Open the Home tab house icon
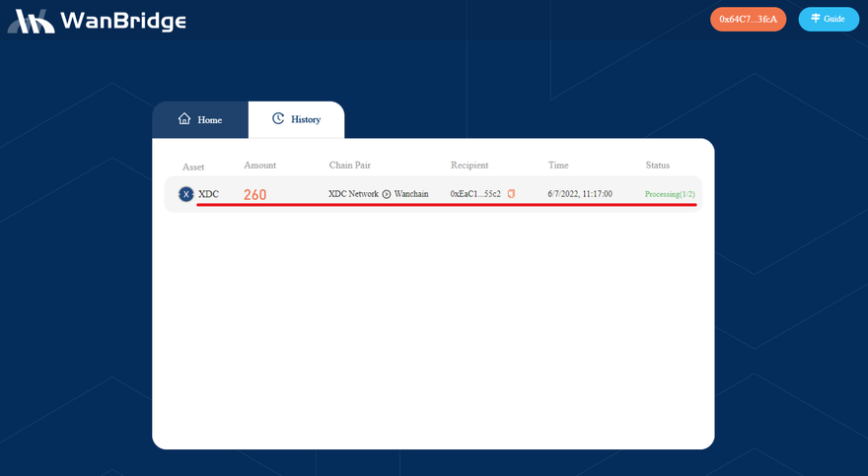This screenshot has height=476, width=868. tap(184, 119)
